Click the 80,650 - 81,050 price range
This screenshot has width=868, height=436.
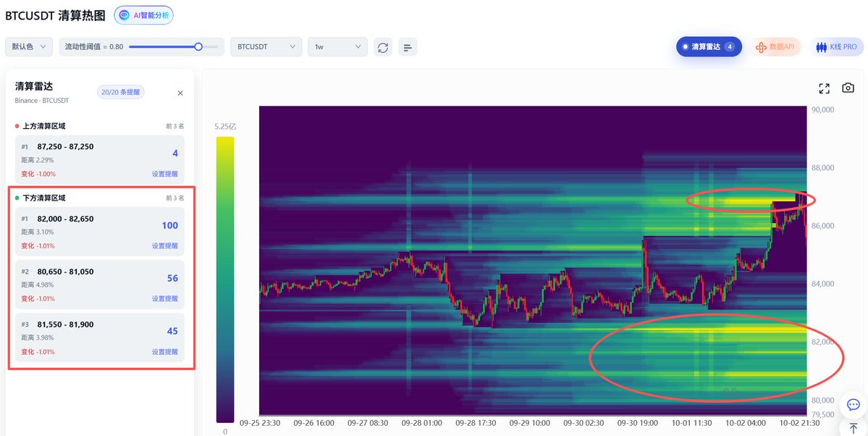click(65, 272)
